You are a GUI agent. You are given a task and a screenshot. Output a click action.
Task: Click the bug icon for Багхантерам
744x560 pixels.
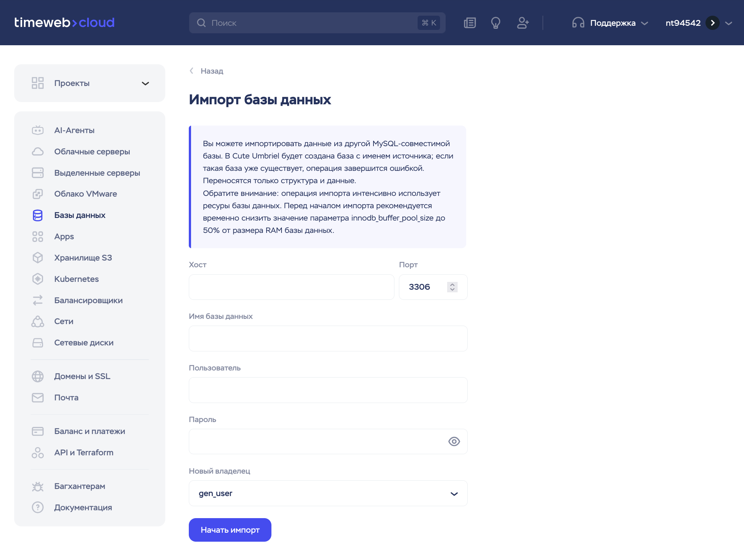(38, 486)
